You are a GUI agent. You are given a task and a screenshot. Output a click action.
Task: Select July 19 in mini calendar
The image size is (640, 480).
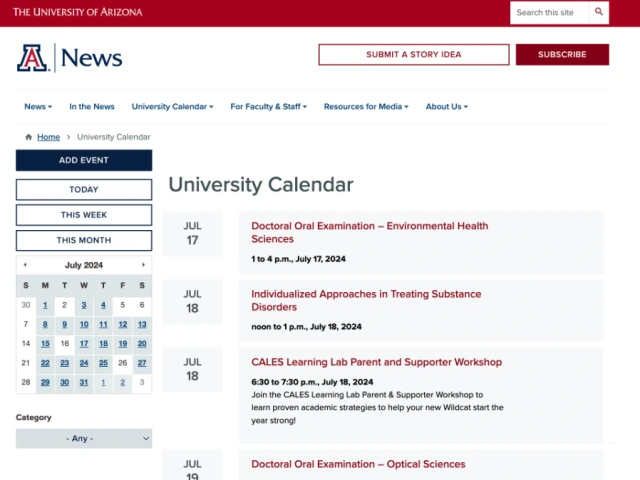pyautogui.click(x=122, y=344)
